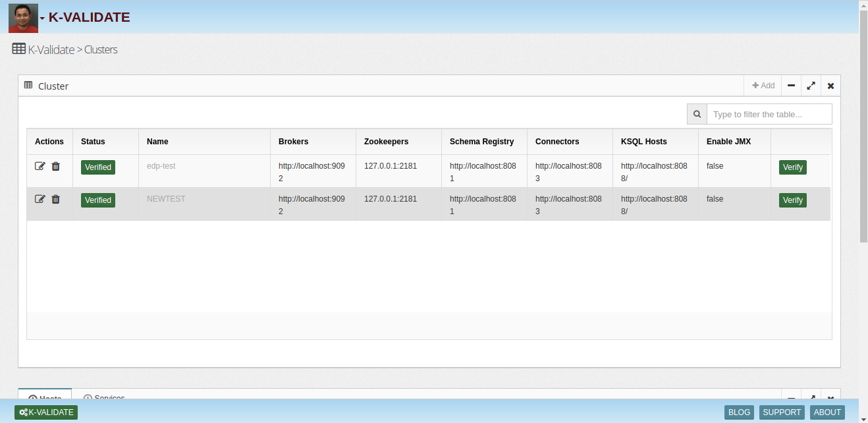Focus the table filter input
Image resolution: width=868 pixels, height=423 pixels.
(769, 114)
